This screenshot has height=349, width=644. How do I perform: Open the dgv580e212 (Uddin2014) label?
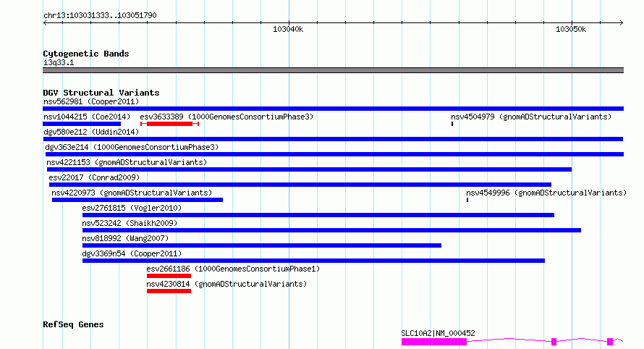pos(91,132)
